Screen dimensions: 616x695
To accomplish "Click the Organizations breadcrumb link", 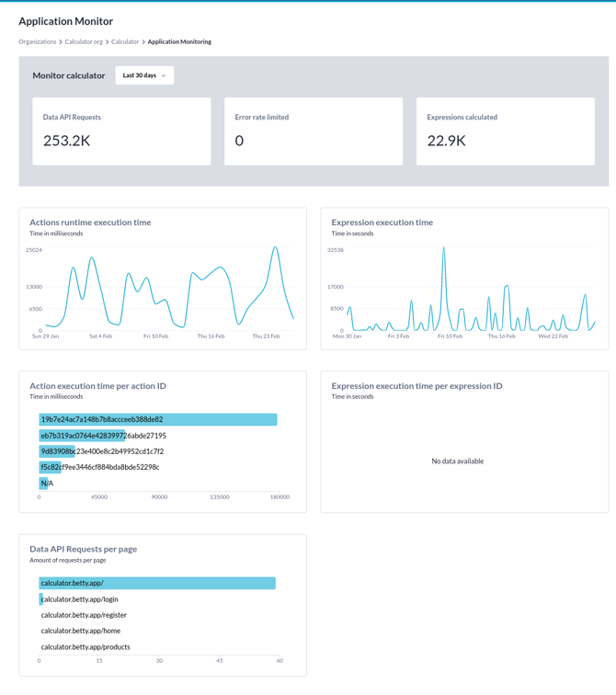I will click(38, 41).
